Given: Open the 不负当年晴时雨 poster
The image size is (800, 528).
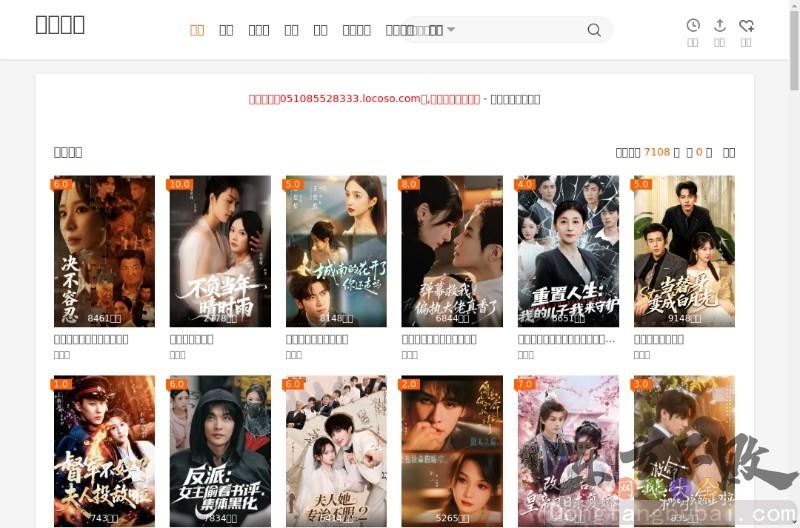Looking at the screenshot, I should tap(220, 251).
